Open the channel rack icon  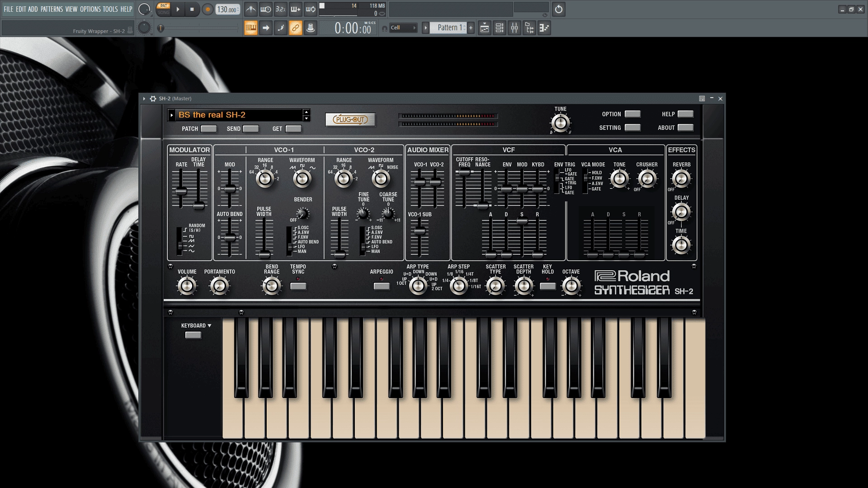[500, 28]
